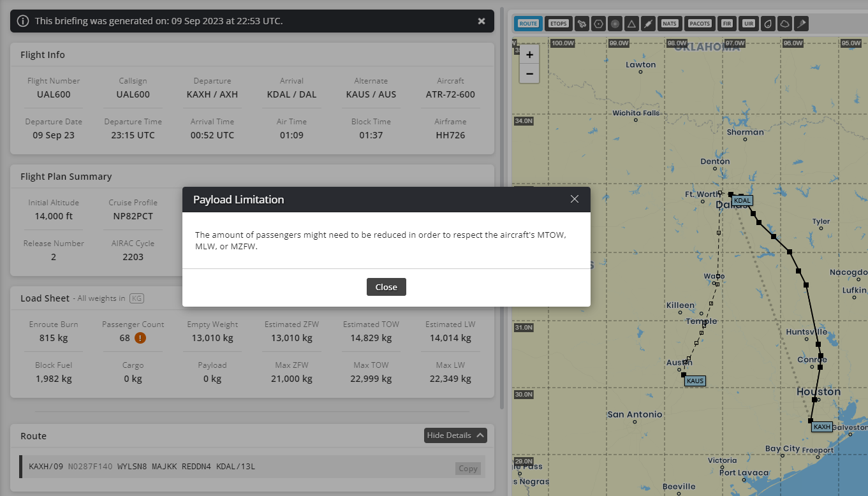Click the Estimated LW 14,014 kg

click(x=450, y=338)
